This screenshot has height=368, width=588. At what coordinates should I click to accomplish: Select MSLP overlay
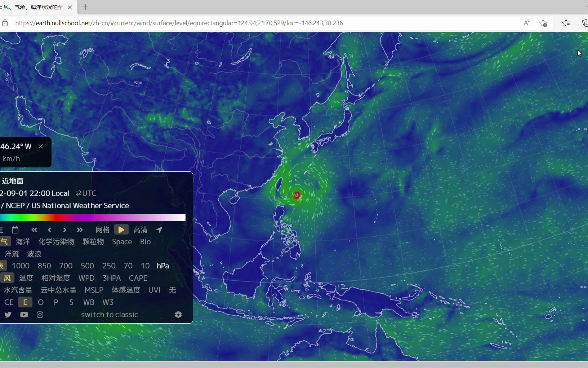click(94, 290)
